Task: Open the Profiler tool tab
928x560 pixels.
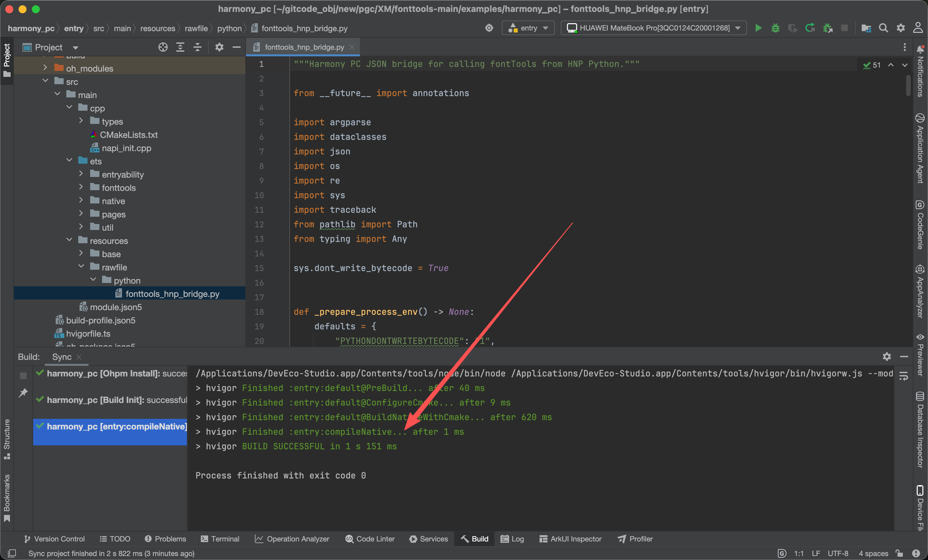Action: (635, 538)
